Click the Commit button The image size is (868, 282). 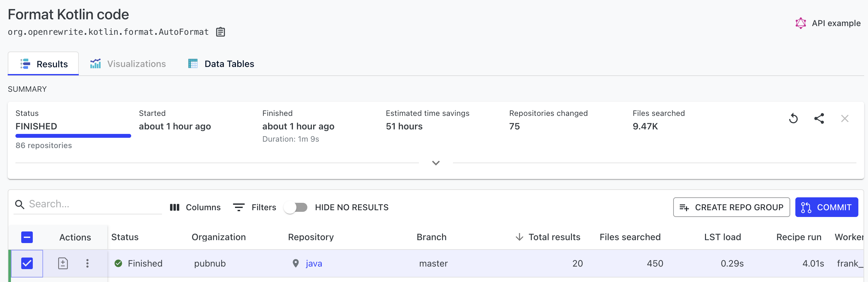826,207
